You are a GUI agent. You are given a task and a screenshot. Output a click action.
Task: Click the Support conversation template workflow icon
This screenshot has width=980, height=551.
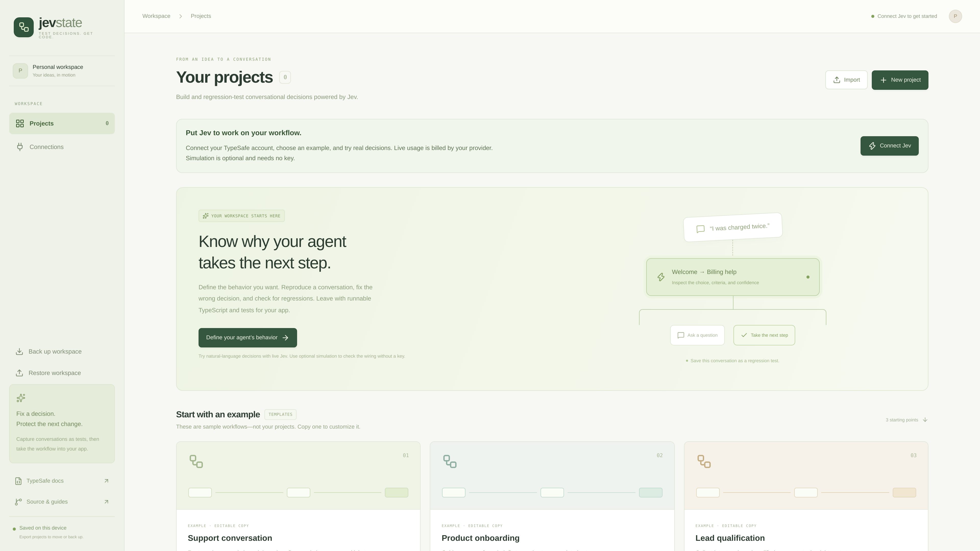[196, 462]
